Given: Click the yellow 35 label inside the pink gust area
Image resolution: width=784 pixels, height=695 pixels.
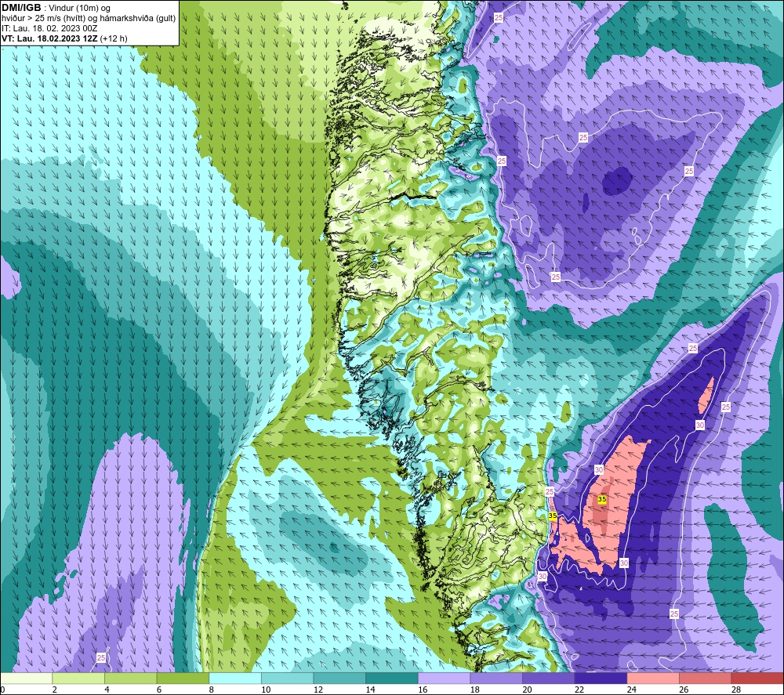Looking at the screenshot, I should point(602,499).
